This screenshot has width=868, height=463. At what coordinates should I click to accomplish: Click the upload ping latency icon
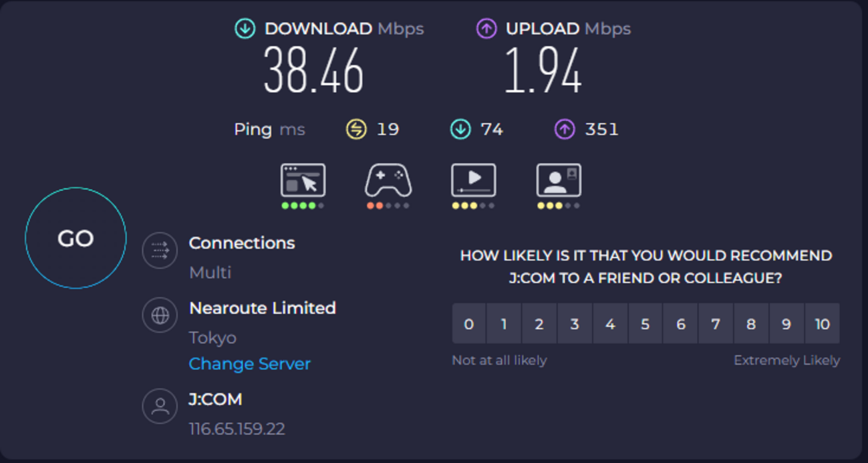pos(565,129)
